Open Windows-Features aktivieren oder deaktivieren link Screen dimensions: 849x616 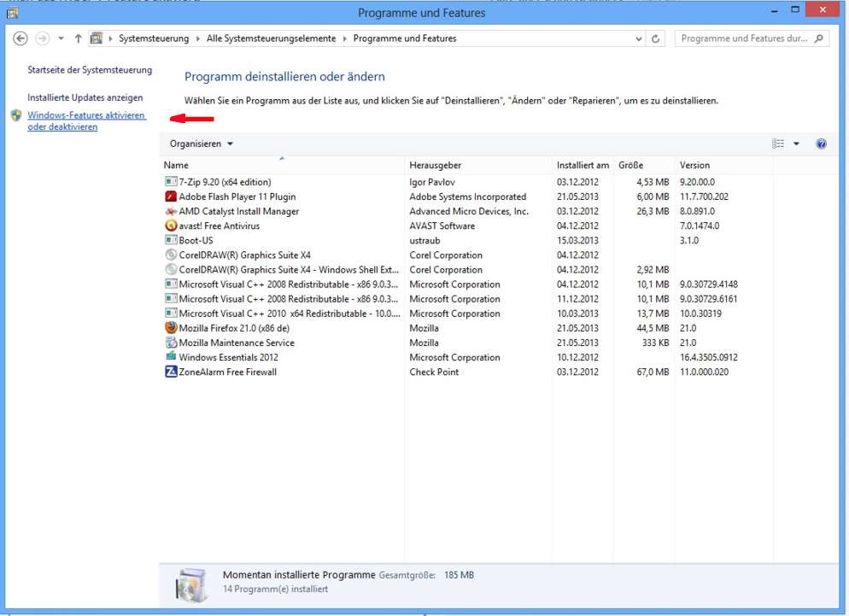[x=86, y=120]
